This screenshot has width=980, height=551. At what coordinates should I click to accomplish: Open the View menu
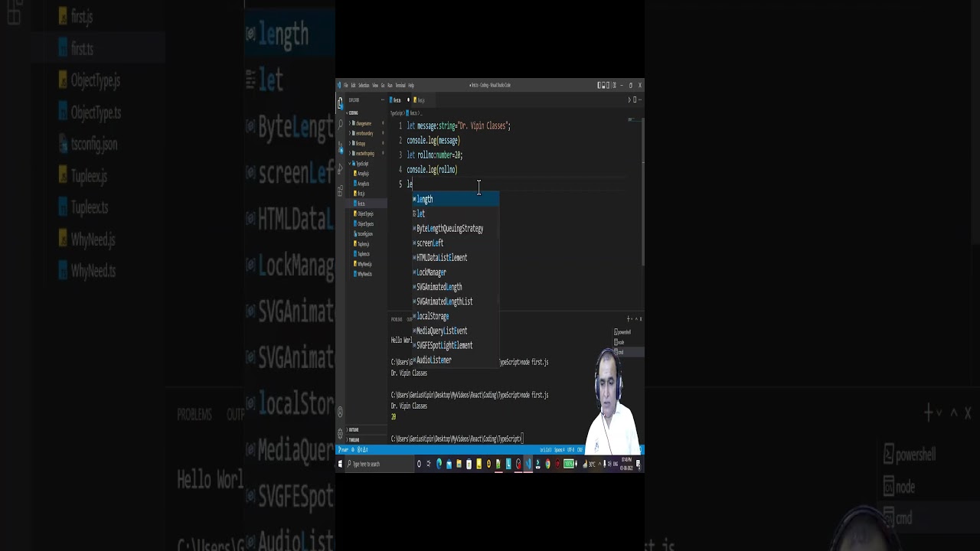(375, 85)
